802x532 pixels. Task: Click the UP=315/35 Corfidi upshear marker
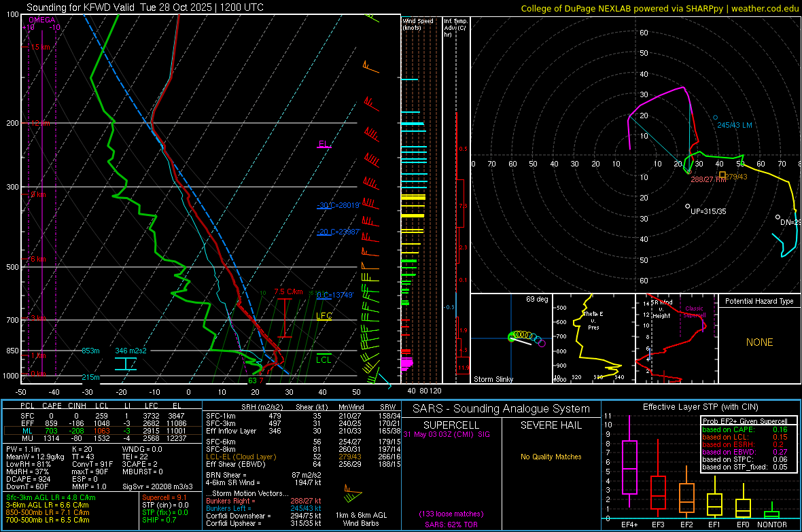coord(687,206)
